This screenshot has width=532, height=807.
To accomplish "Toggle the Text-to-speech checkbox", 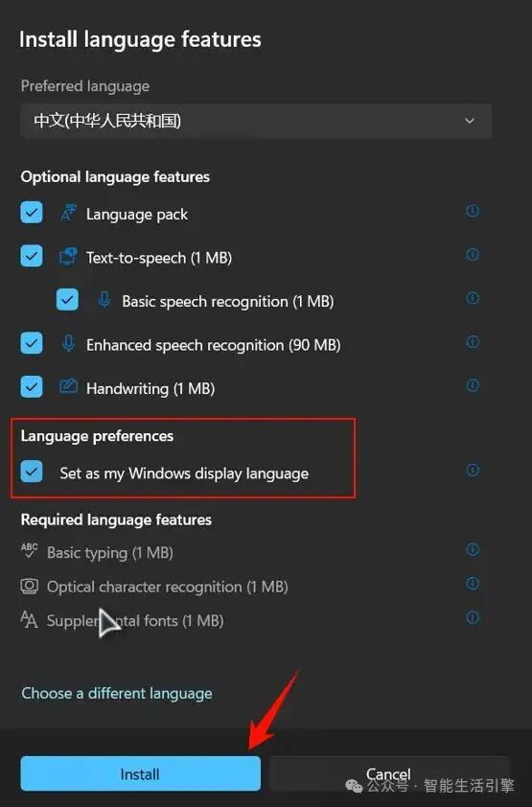I will click(32, 256).
